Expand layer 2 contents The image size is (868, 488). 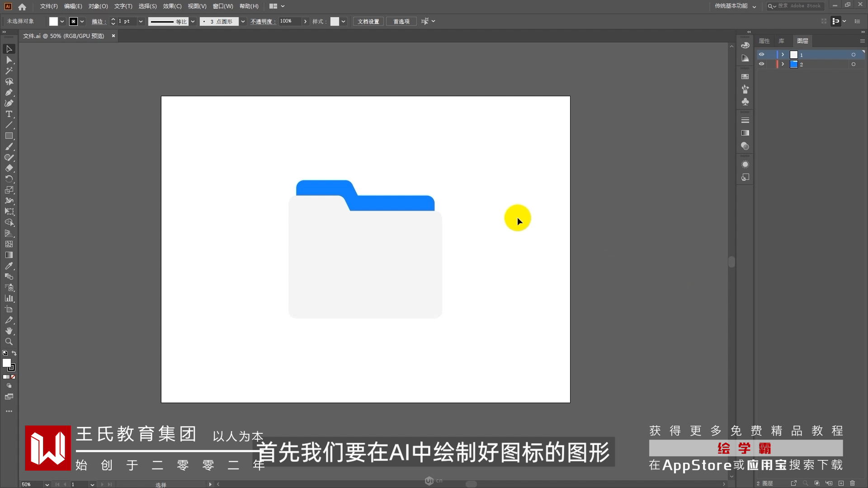coord(783,64)
